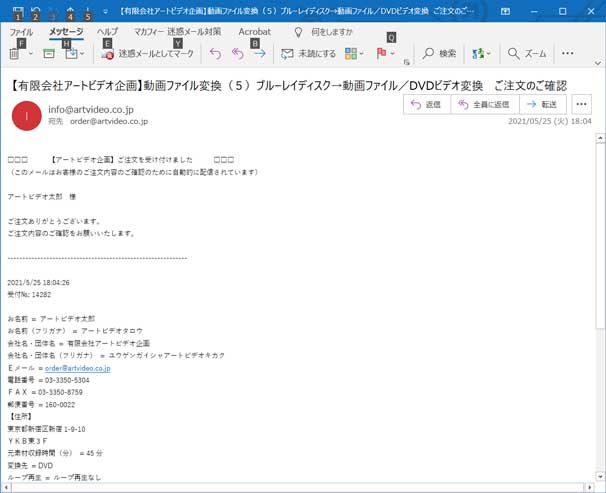Image resolution: width=606 pixels, height=493 pixels.
Task: Click 迷惑メールとしてマーク button
Action: point(148,53)
